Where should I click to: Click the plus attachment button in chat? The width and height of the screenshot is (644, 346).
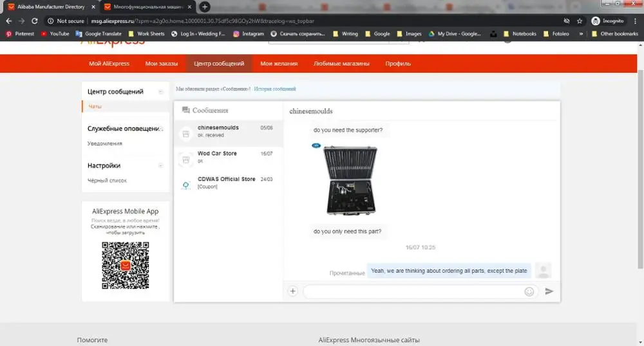click(293, 291)
